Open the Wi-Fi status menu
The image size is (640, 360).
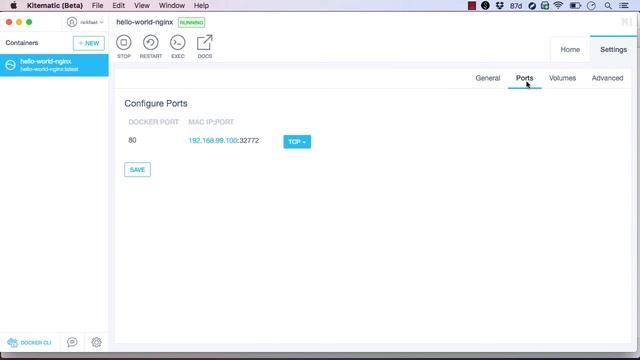click(x=558, y=6)
